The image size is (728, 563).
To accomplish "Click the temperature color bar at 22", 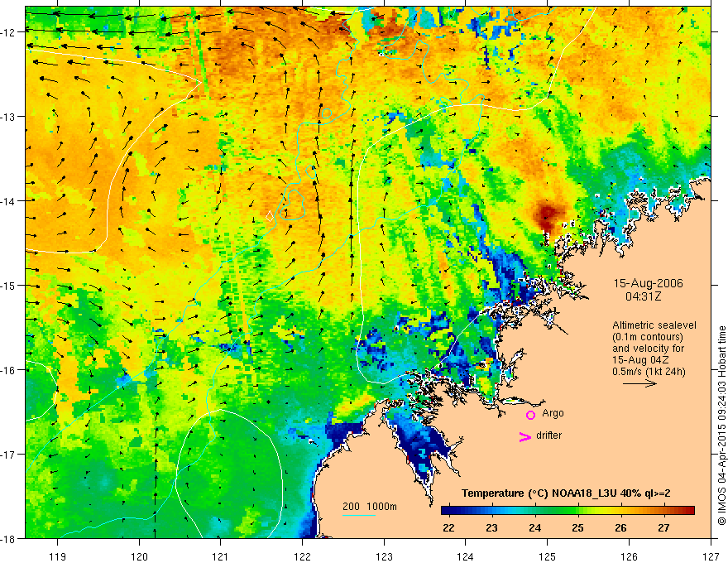I will tap(448, 511).
